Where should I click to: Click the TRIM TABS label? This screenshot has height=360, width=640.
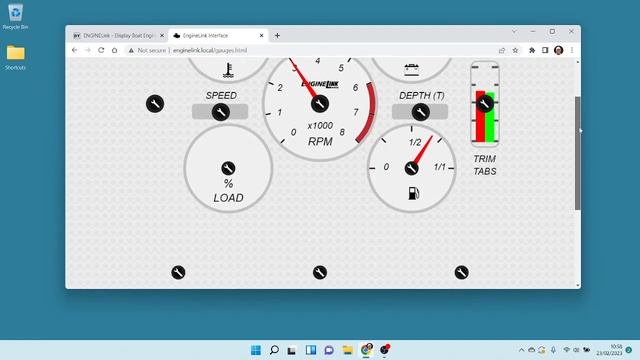[484, 165]
